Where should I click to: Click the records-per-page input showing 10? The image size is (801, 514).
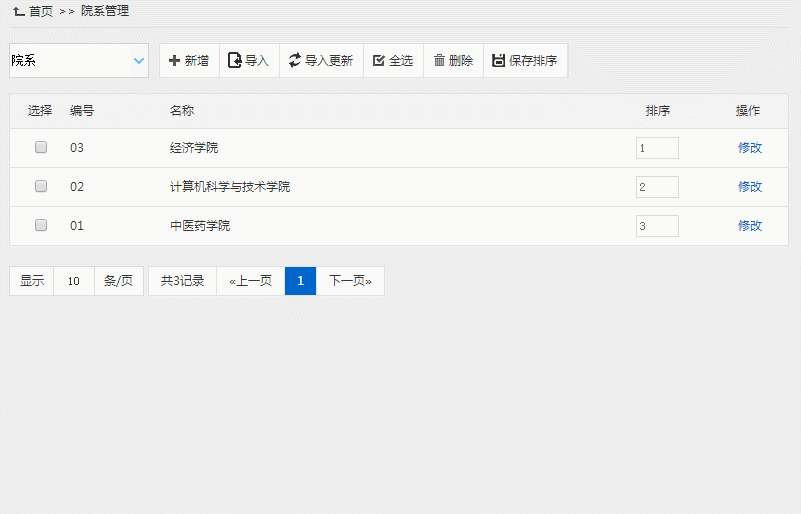tap(74, 281)
